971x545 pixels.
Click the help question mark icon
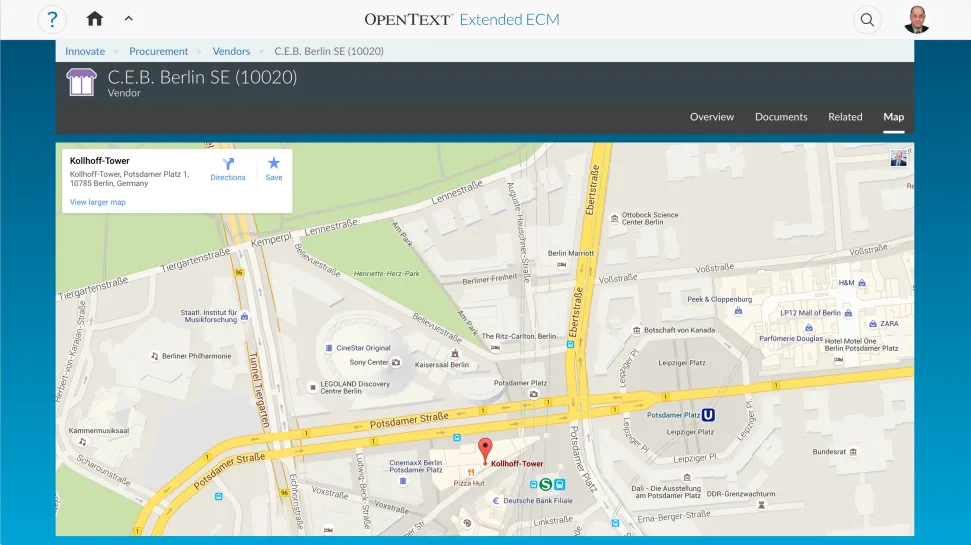click(x=52, y=19)
